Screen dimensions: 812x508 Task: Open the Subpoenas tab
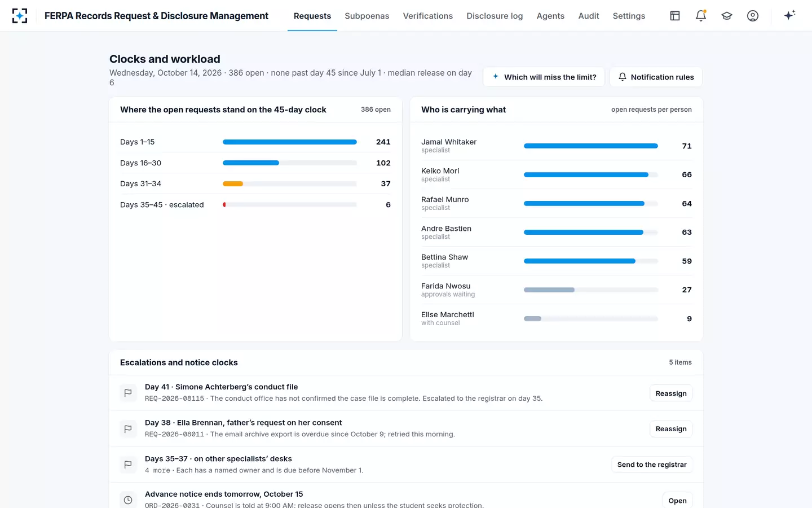click(x=367, y=16)
